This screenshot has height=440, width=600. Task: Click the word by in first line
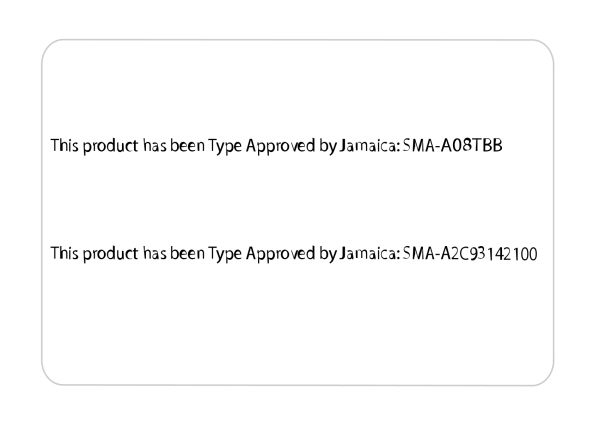pos(328,147)
